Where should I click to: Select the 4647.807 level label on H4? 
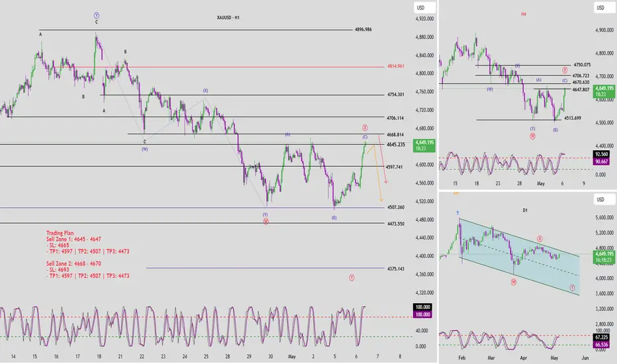point(581,90)
